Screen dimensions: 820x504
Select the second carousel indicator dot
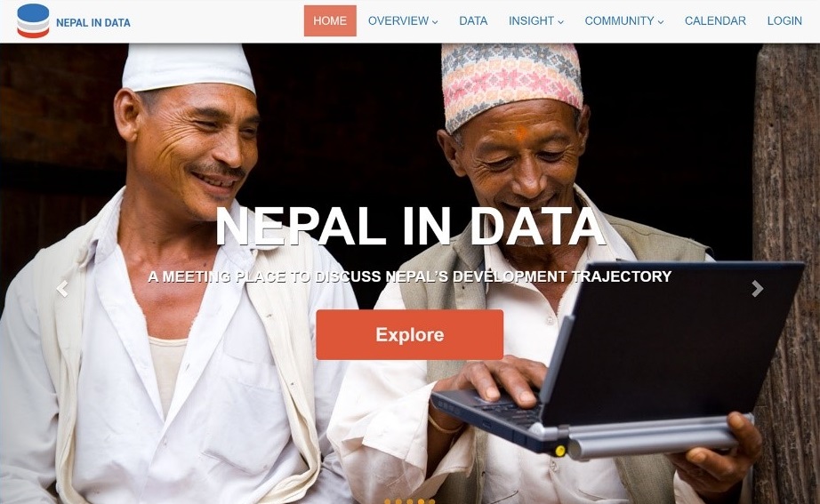[x=398, y=501]
